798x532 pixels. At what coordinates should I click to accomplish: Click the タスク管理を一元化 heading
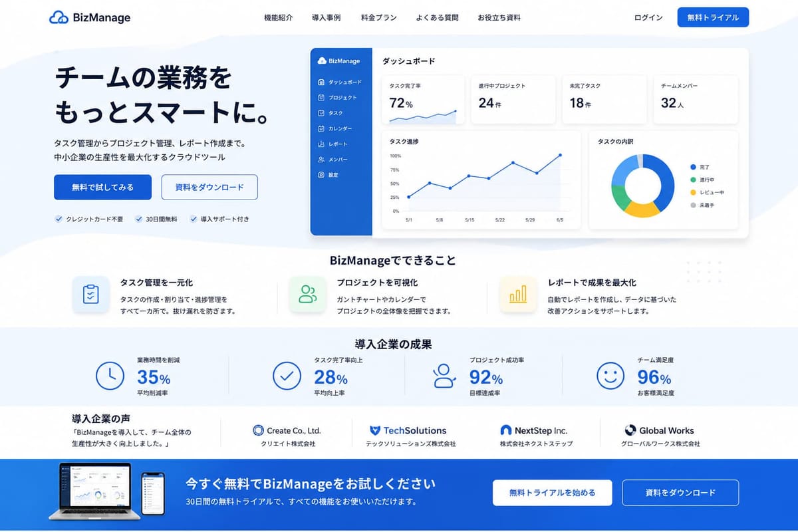(x=156, y=283)
